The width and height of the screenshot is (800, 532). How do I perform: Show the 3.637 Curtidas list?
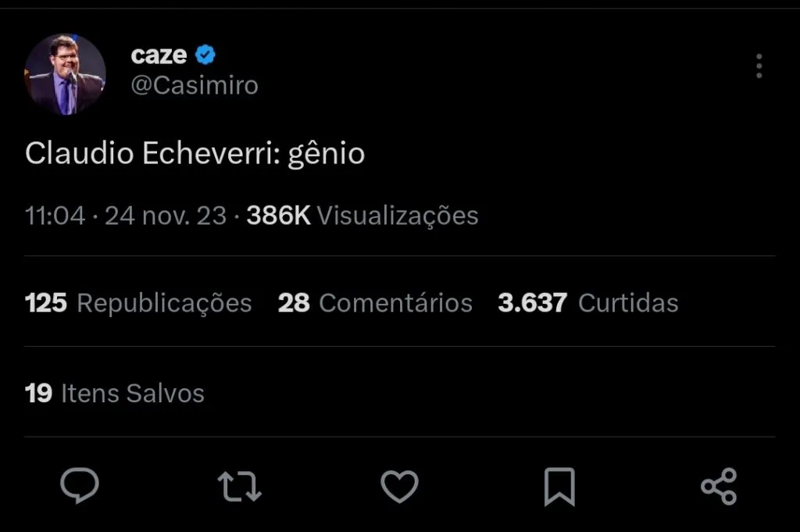pyautogui.click(x=587, y=302)
